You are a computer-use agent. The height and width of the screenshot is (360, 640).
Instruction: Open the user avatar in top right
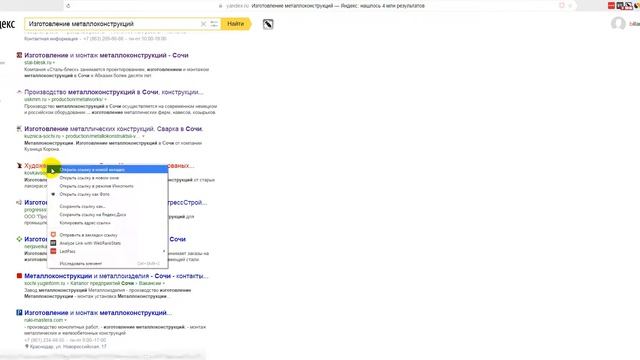point(618,24)
